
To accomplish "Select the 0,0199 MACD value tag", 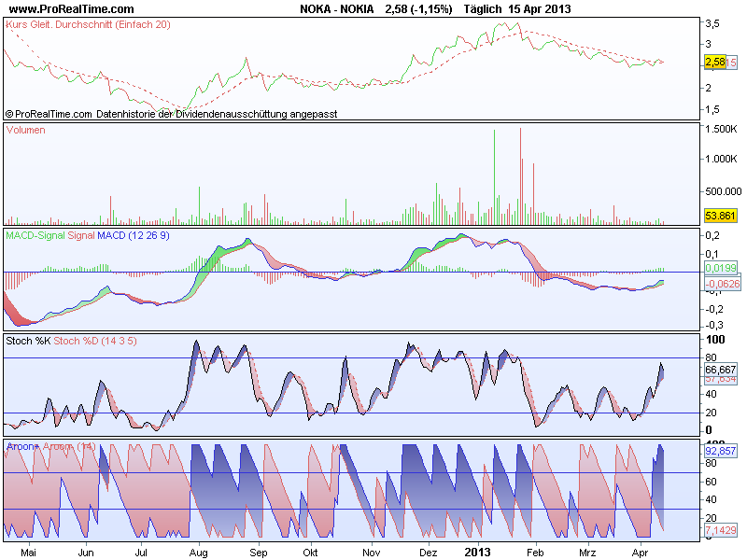I will tap(721, 268).
